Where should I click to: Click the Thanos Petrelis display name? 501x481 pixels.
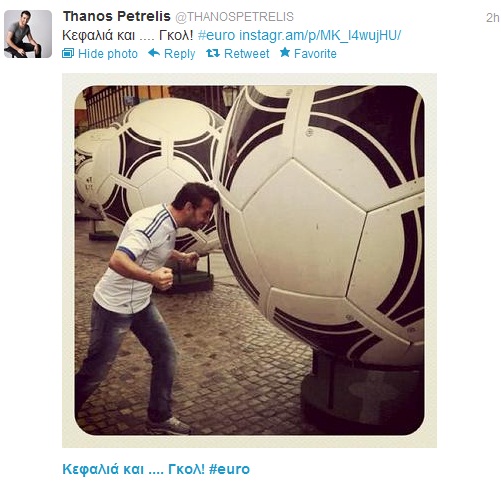click(117, 16)
